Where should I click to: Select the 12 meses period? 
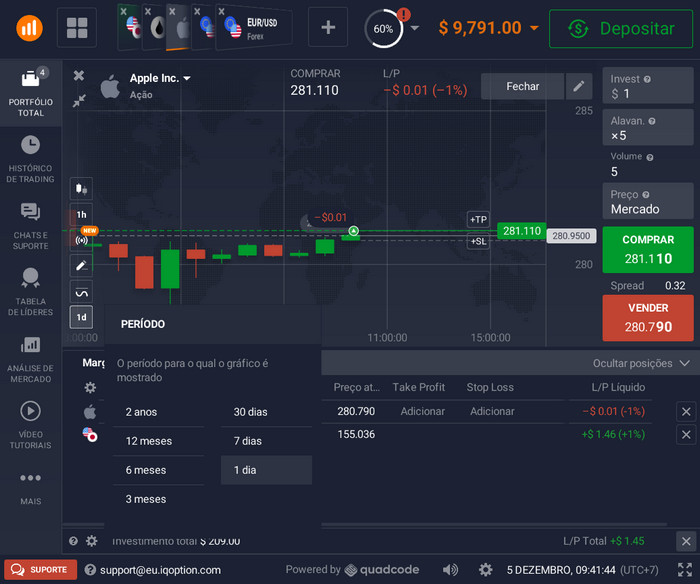coord(158,441)
